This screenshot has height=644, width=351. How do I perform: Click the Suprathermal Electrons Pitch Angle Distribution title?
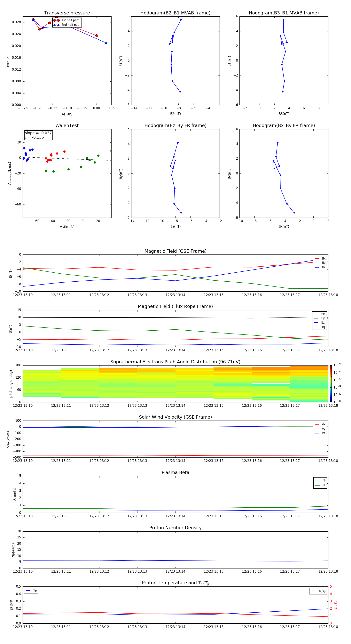(175, 362)
